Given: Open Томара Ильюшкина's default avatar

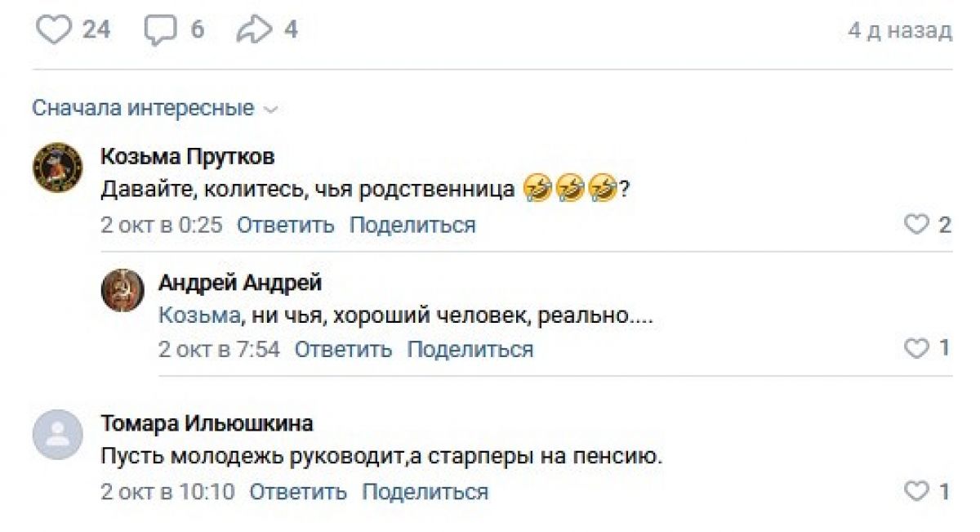Looking at the screenshot, I should 57,435.
